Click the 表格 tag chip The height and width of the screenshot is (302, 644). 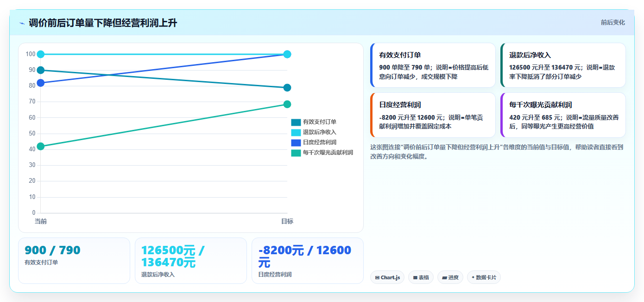(x=421, y=277)
